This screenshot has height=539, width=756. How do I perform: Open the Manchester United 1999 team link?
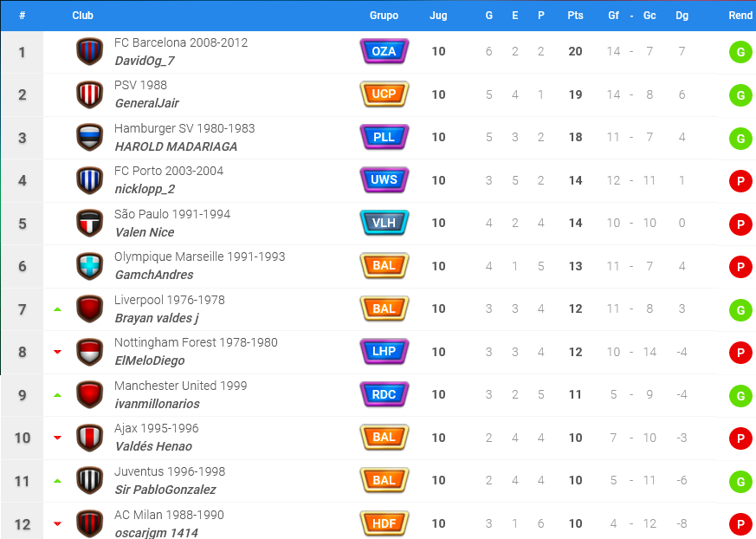181,386
